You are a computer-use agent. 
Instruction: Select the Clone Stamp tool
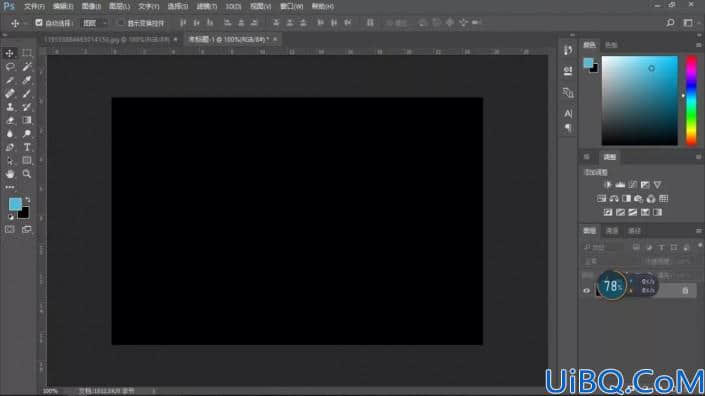click(x=9, y=107)
